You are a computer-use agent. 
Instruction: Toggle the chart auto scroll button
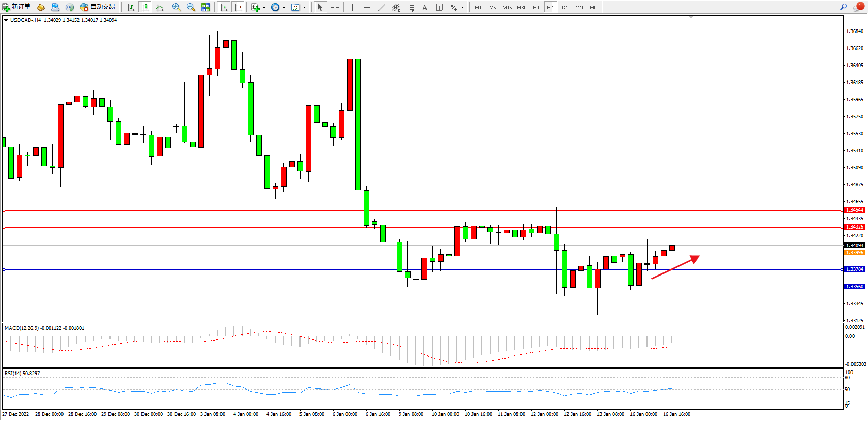click(224, 7)
